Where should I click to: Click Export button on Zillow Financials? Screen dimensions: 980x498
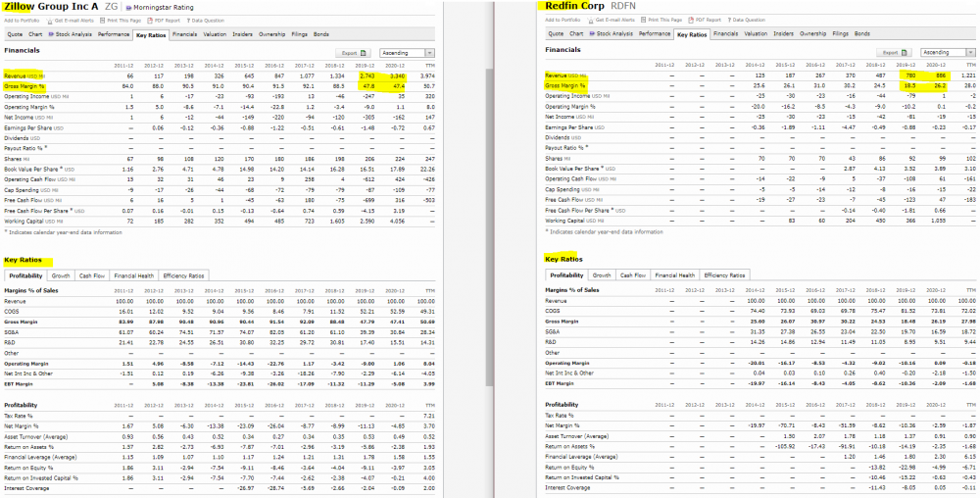pos(353,53)
